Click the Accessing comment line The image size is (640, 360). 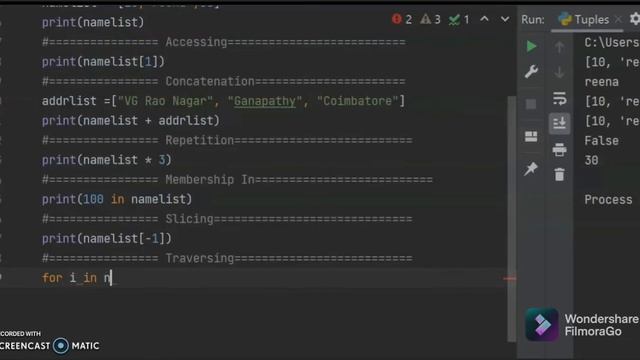(x=224, y=42)
